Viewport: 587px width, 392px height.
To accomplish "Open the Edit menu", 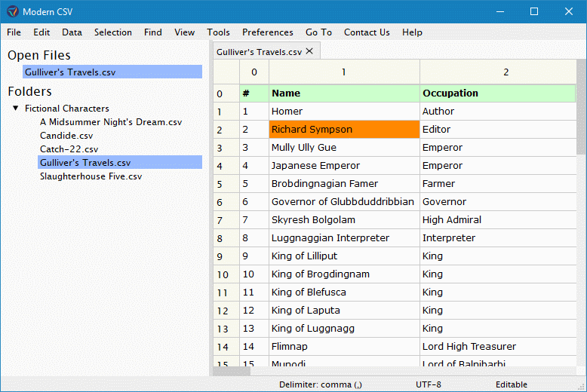I will pyautogui.click(x=41, y=32).
